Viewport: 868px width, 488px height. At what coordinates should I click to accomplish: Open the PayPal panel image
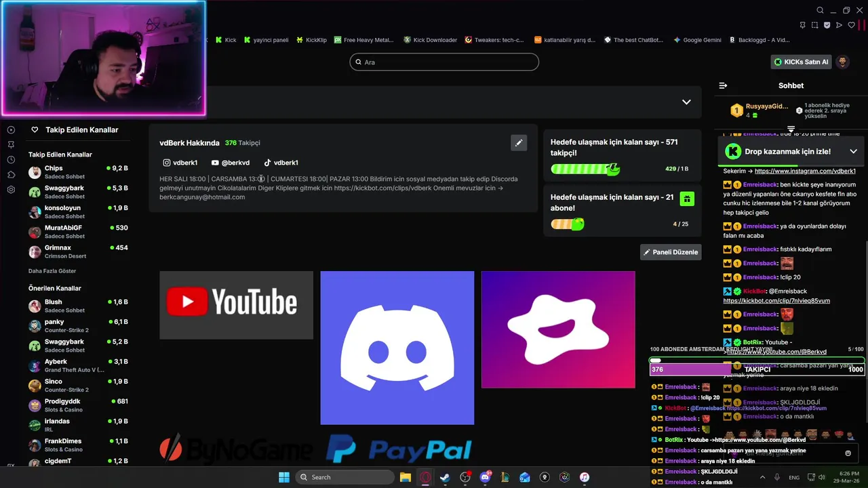399,450
